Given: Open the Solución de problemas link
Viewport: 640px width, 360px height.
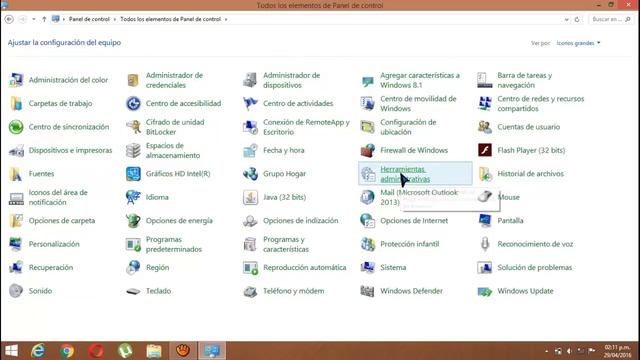Looking at the screenshot, I should click(x=535, y=267).
